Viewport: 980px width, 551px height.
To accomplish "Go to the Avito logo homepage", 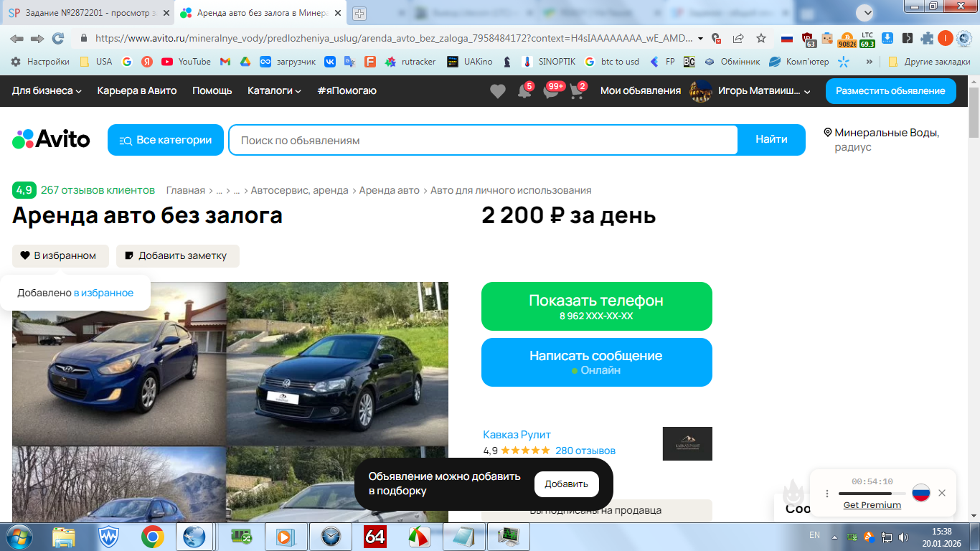I will click(51, 139).
